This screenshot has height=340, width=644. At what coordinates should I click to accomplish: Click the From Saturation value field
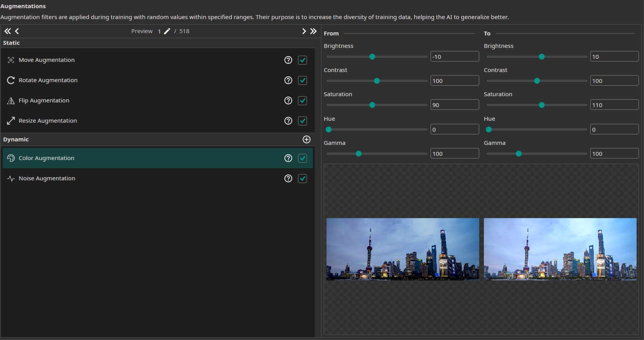pos(454,105)
